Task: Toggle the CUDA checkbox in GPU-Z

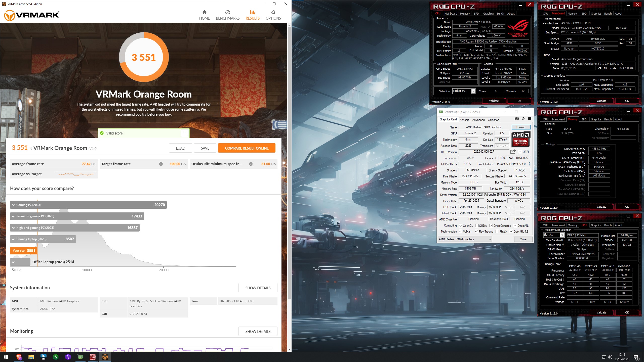Action: pos(477,225)
